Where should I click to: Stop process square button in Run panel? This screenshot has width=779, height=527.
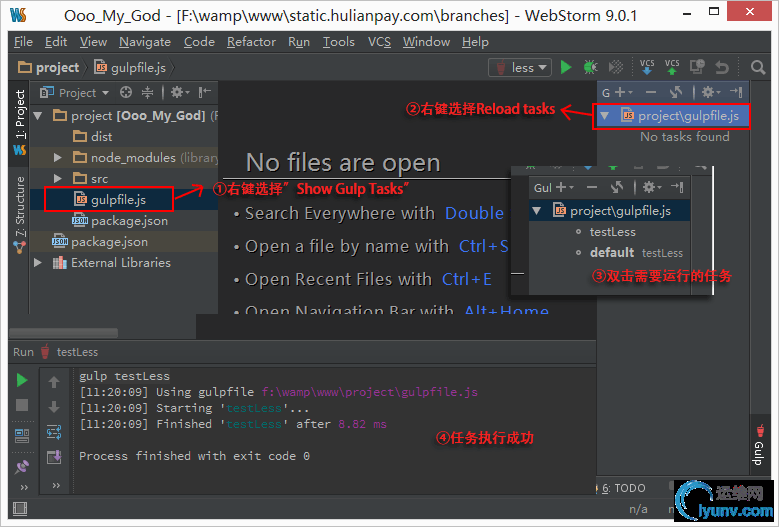click(22, 405)
